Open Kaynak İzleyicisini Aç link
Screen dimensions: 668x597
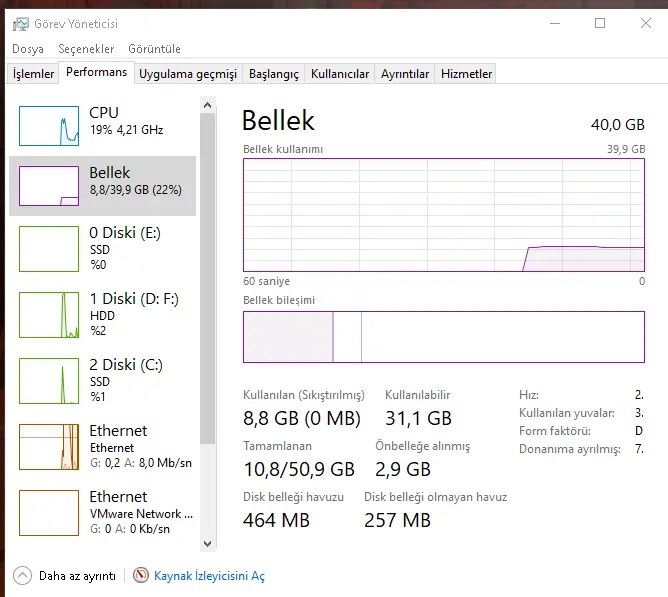209,576
